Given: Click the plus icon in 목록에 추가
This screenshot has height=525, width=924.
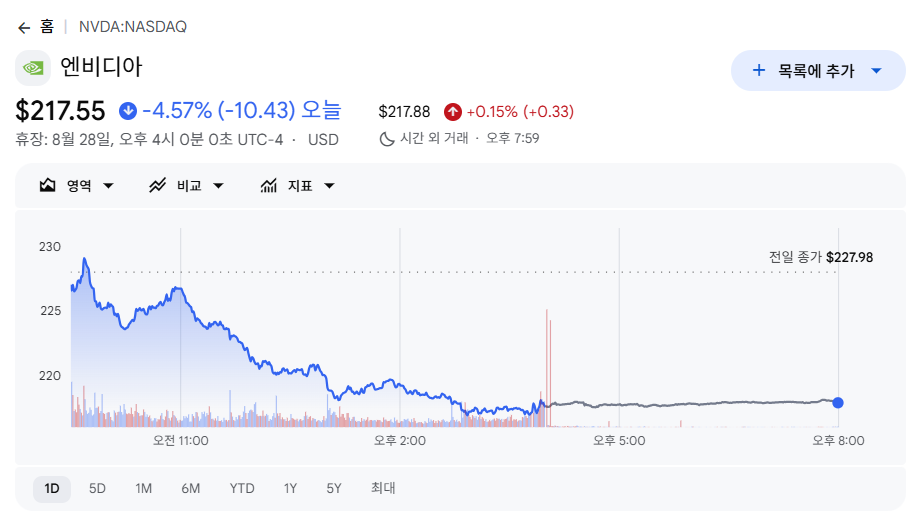Looking at the screenshot, I should (759, 71).
